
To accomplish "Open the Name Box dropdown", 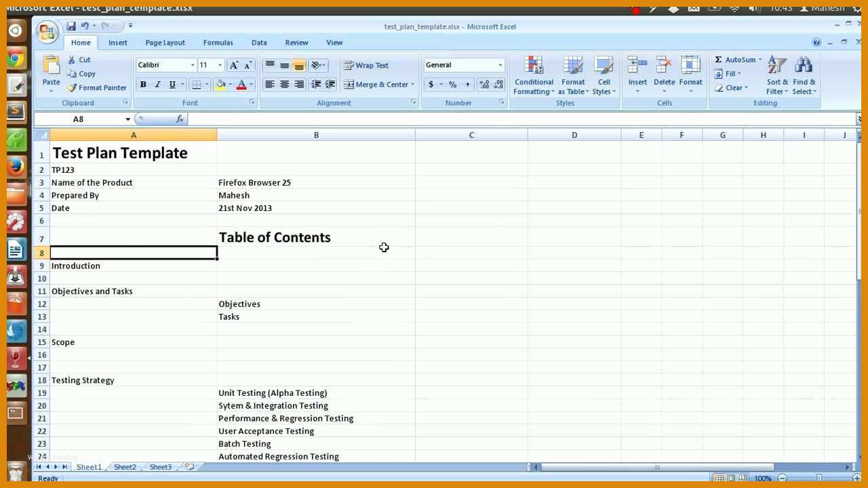I will tap(127, 119).
